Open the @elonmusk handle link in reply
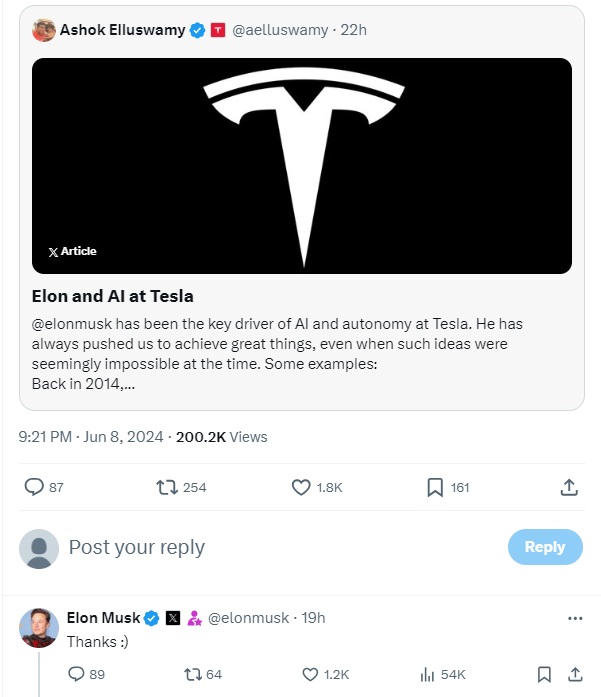This screenshot has height=697, width=601. pos(247,618)
